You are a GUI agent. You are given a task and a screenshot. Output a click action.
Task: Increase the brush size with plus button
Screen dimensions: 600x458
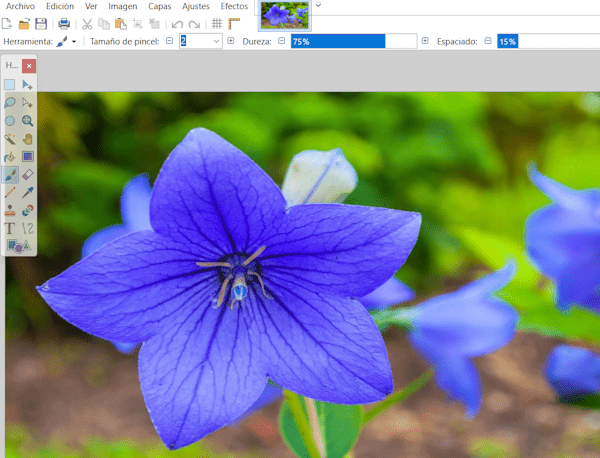231,41
